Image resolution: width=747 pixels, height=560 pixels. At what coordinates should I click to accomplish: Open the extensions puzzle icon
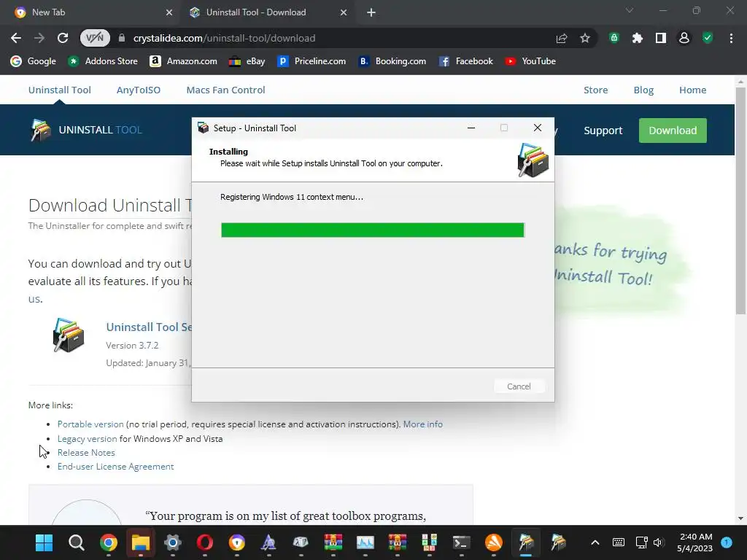coord(638,38)
